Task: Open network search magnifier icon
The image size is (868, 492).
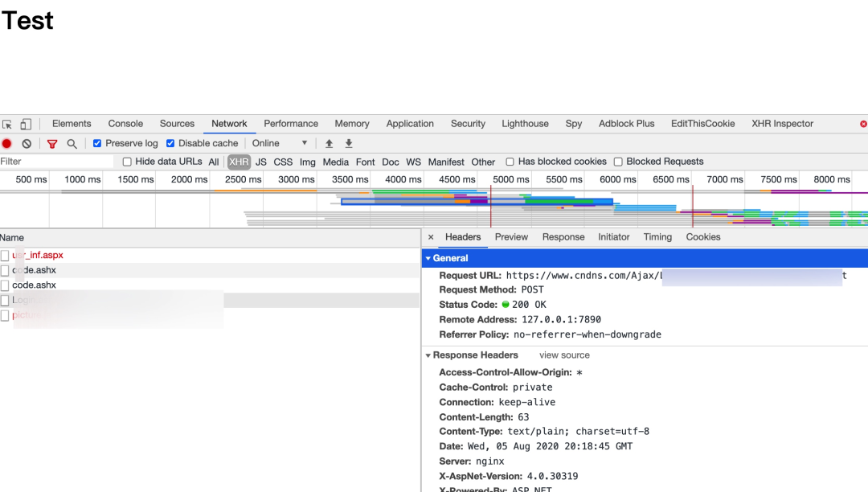Action: [x=72, y=144]
